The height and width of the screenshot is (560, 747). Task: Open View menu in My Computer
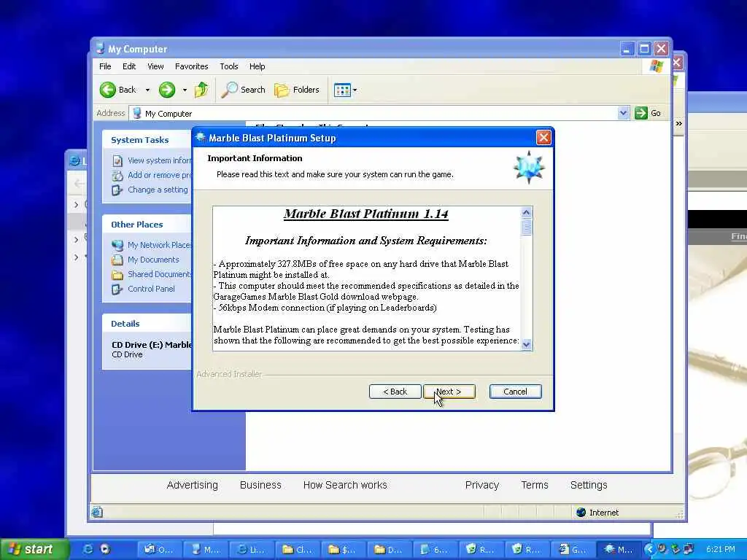(155, 66)
